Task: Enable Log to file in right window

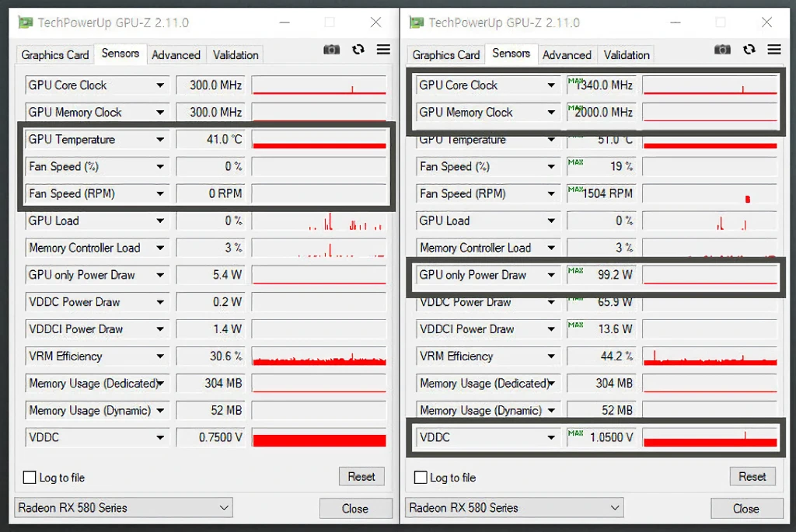Action: click(x=421, y=478)
